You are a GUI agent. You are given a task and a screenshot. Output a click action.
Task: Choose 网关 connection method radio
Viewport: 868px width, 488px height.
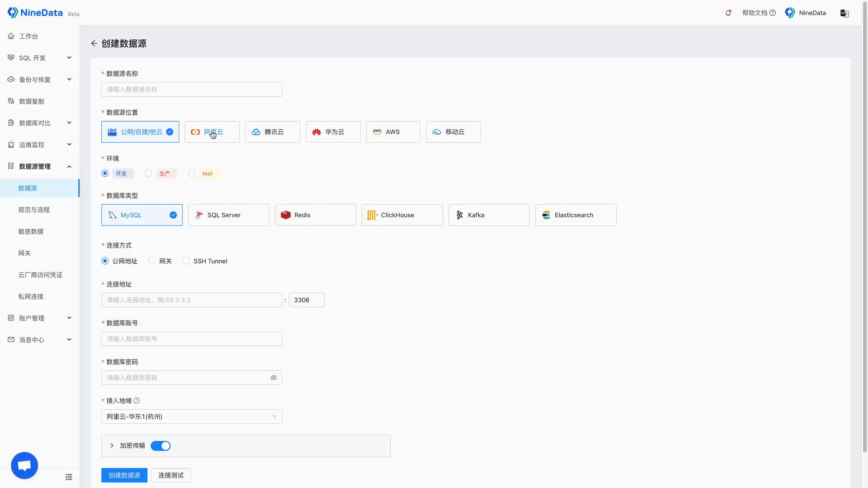pyautogui.click(x=152, y=261)
